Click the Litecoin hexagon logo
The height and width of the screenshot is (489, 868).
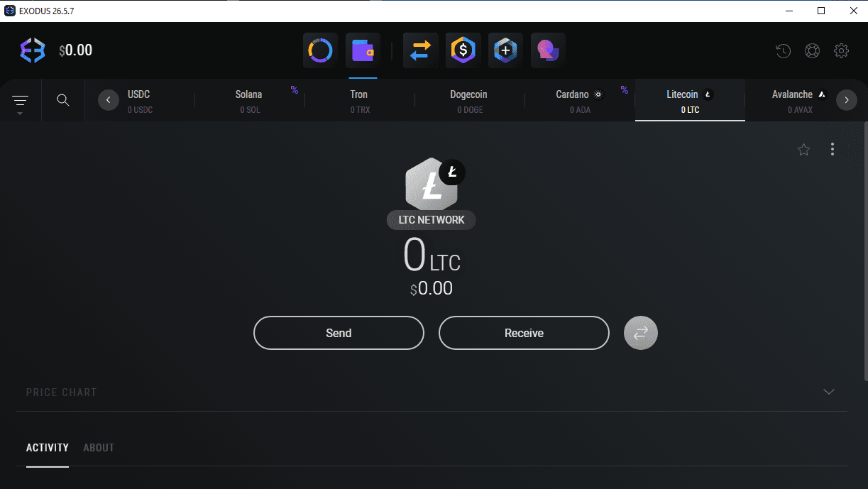(432, 185)
